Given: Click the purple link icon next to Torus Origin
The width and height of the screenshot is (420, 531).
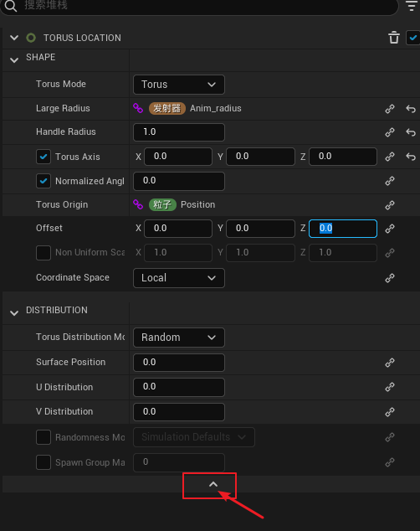Looking at the screenshot, I should [x=138, y=204].
